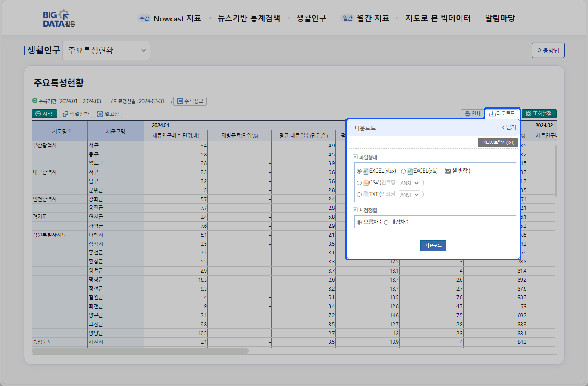
Task: Click 메타자료받기 (TXT) button
Action: [x=498, y=143]
